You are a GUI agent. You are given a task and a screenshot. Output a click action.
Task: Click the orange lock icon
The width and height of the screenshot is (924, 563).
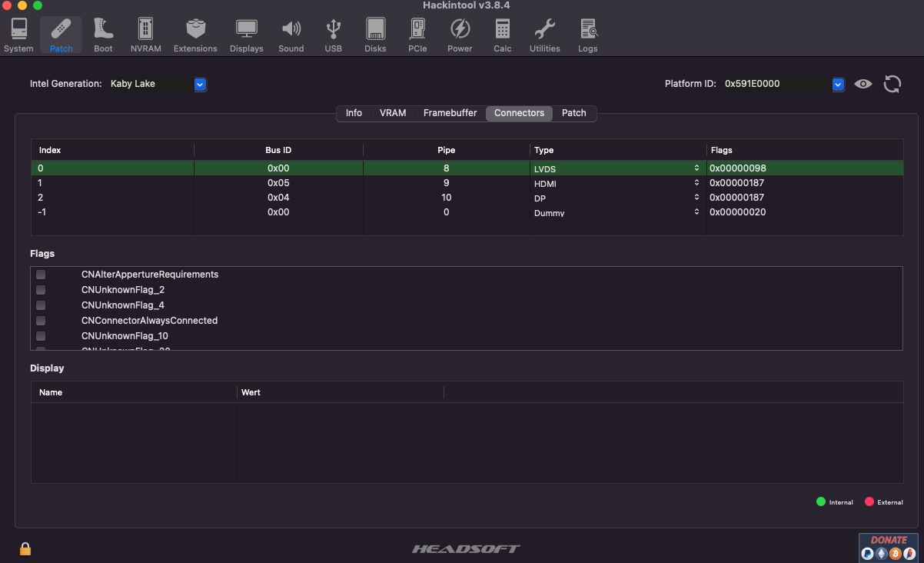point(25,548)
